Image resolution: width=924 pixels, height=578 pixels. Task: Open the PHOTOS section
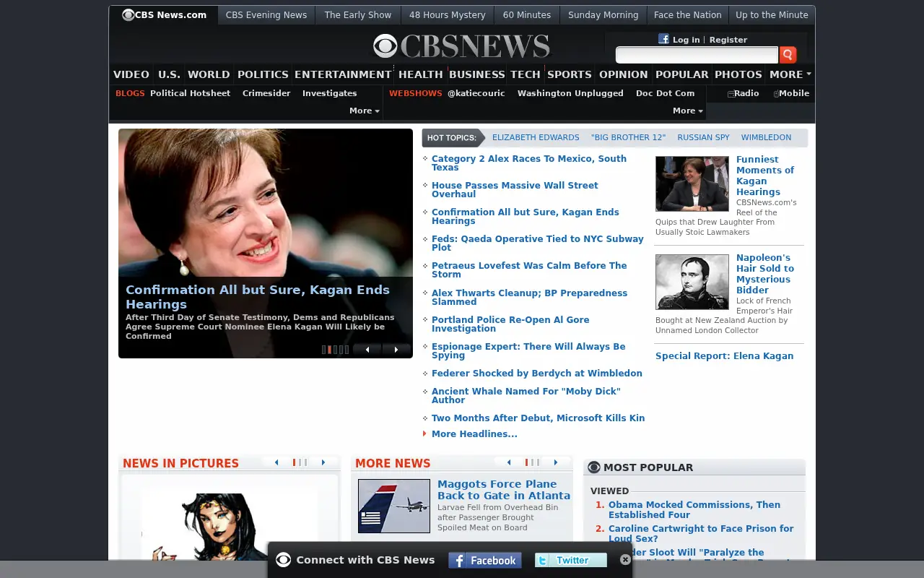[738, 74]
